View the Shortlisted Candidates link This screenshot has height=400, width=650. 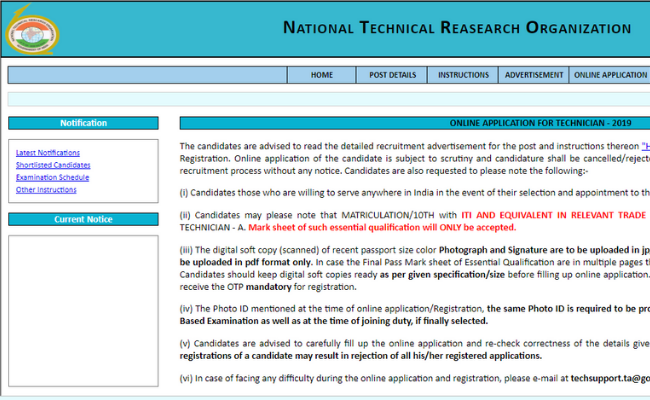[53, 165]
